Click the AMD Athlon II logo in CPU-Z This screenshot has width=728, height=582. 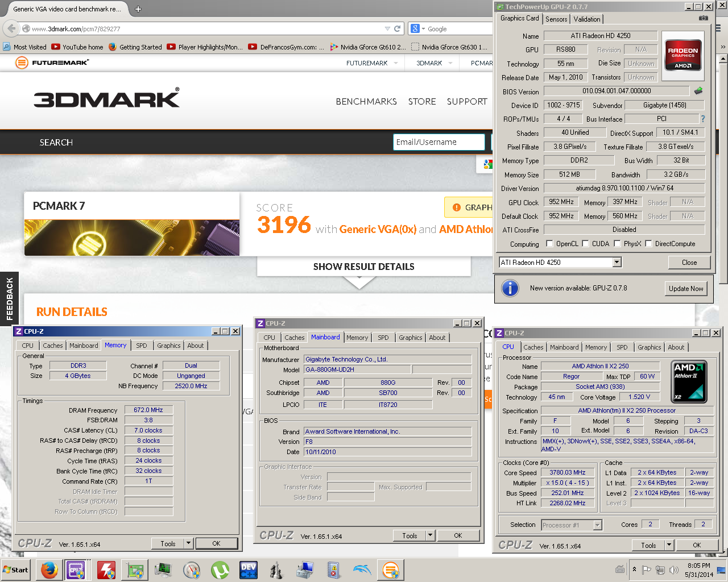click(x=689, y=381)
